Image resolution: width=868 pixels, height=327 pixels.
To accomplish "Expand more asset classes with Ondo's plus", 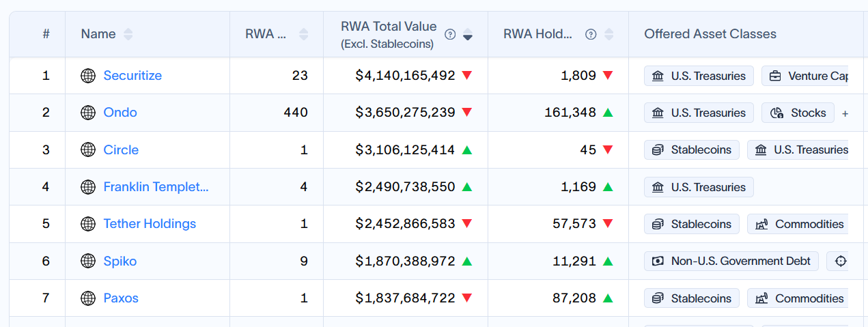I will (845, 113).
